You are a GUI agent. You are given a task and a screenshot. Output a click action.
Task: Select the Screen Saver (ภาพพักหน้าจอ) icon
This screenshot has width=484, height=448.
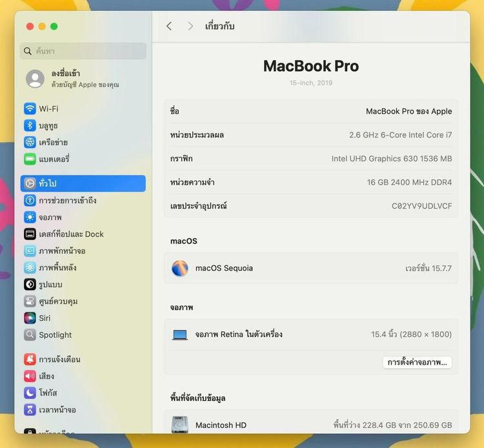click(30, 250)
